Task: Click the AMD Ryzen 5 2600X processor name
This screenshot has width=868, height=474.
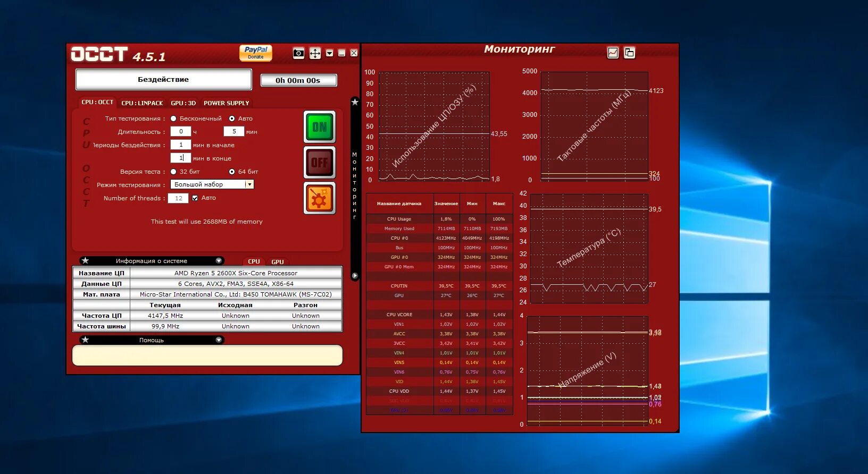Action: [x=236, y=273]
